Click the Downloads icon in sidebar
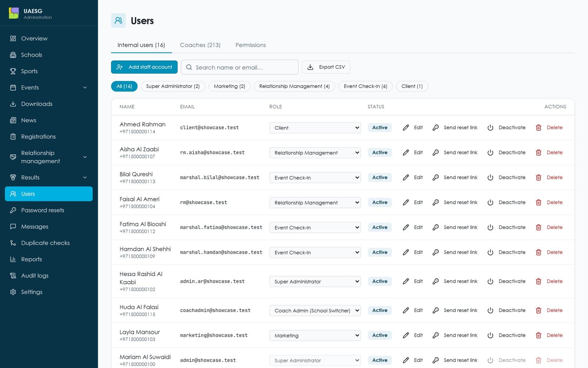The height and width of the screenshot is (368, 588). (13, 104)
